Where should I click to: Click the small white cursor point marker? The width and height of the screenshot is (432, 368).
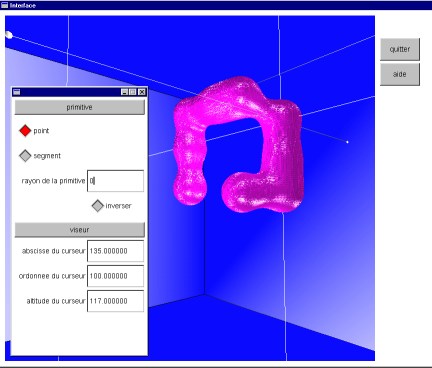(347, 142)
